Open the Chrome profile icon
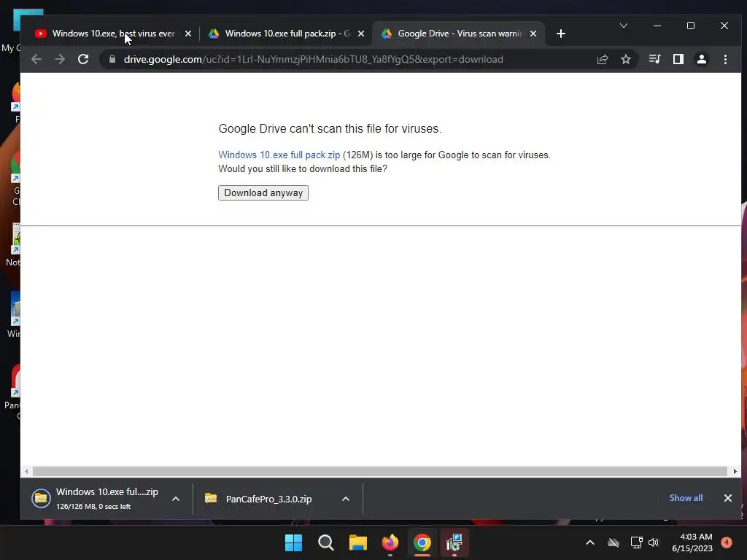The height and width of the screenshot is (560, 747). point(702,59)
